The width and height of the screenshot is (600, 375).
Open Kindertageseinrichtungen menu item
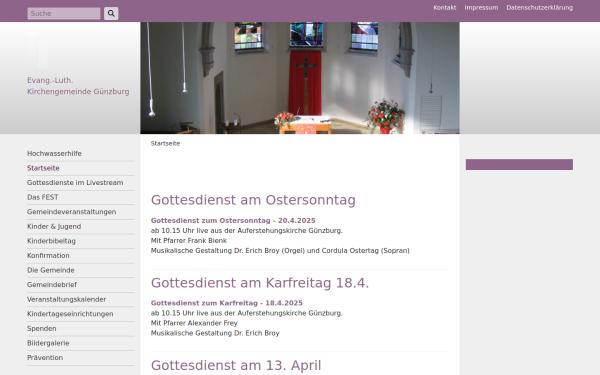[x=70, y=314]
